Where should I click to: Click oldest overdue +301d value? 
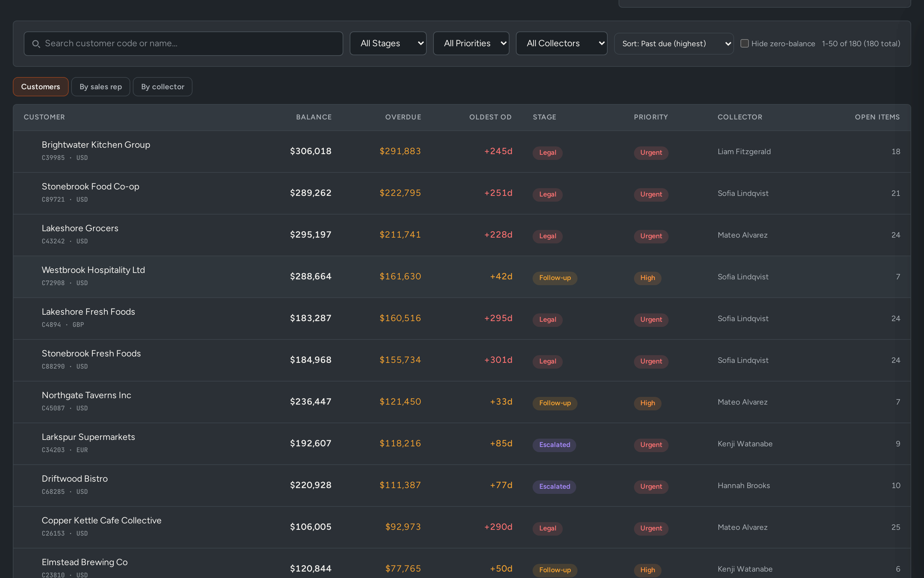[498, 360]
